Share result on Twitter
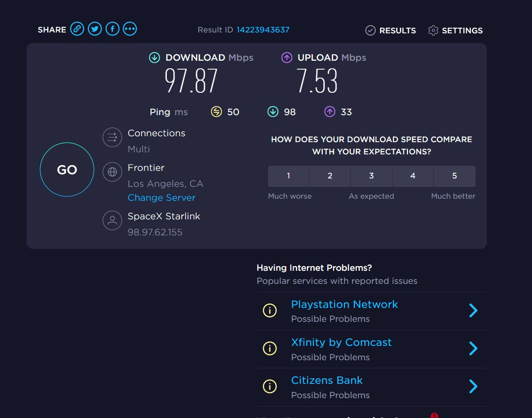Viewport: 532px width, 418px height. (x=95, y=29)
